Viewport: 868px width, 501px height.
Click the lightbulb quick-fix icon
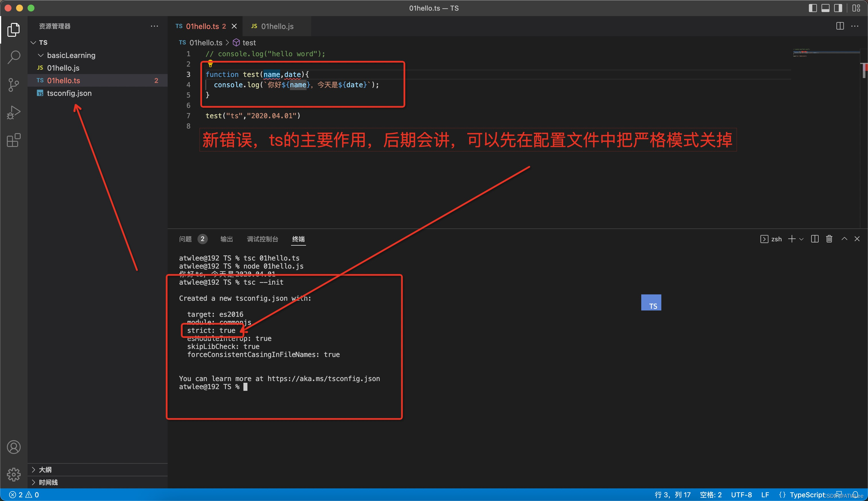point(210,64)
